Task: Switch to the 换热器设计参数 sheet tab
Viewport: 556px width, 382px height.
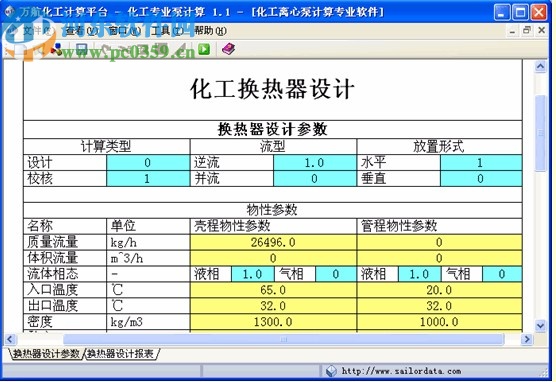Action: (x=46, y=354)
